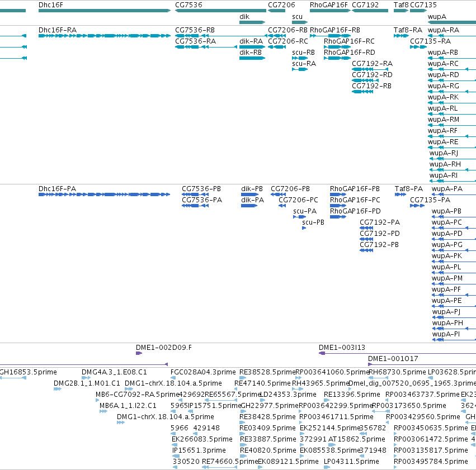Click transcript wupA-RA
476x470 pixels.
pos(444,30)
